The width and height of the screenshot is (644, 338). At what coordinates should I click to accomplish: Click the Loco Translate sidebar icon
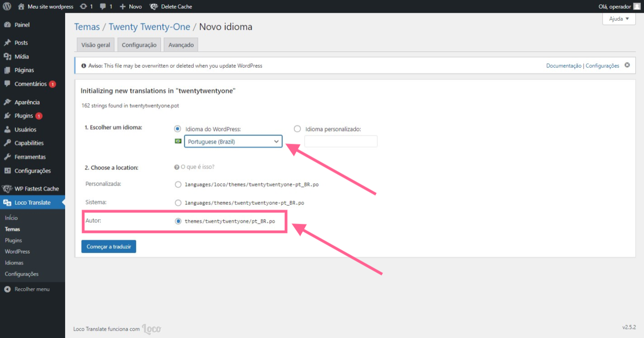tap(7, 203)
